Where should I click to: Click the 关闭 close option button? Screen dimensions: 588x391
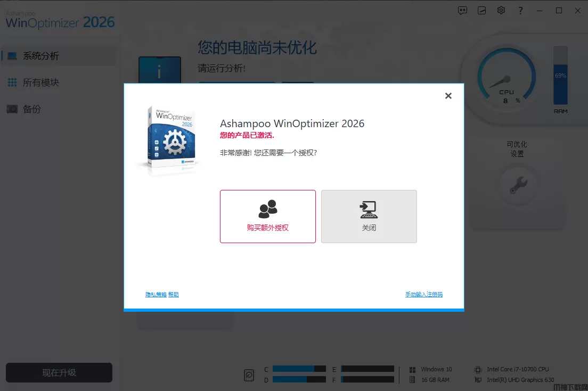pos(369,217)
